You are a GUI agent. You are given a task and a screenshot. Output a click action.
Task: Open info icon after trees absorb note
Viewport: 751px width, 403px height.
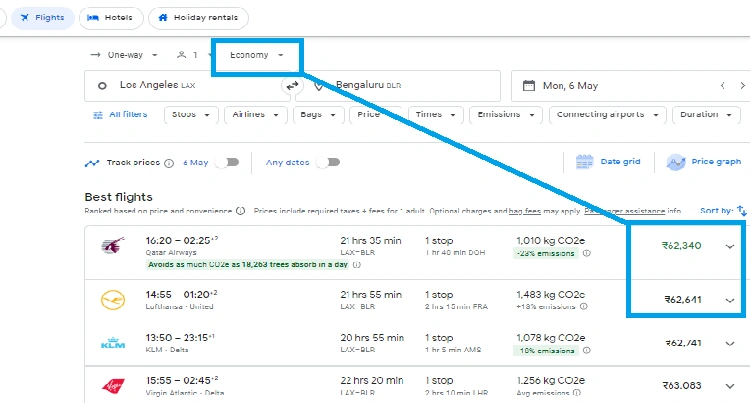pos(357,265)
